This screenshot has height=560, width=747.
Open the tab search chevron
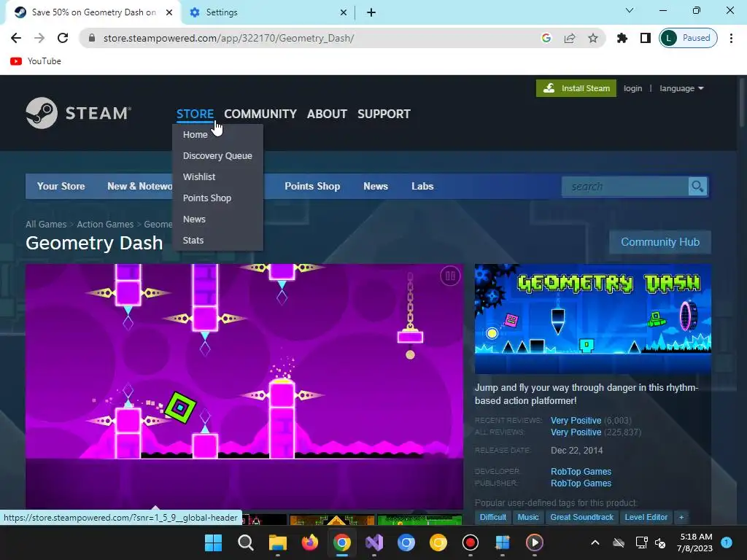click(630, 10)
